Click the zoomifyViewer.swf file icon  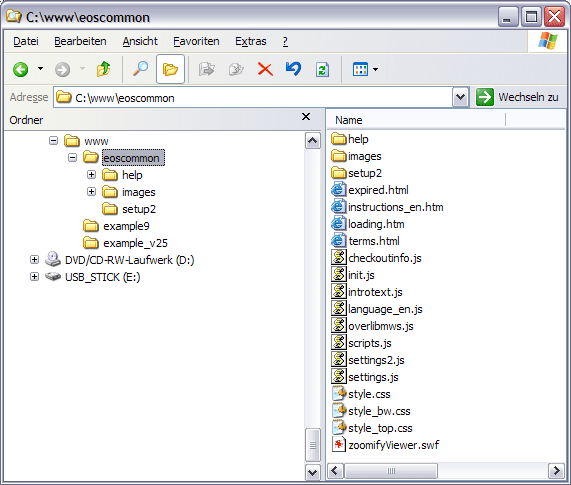coord(339,445)
